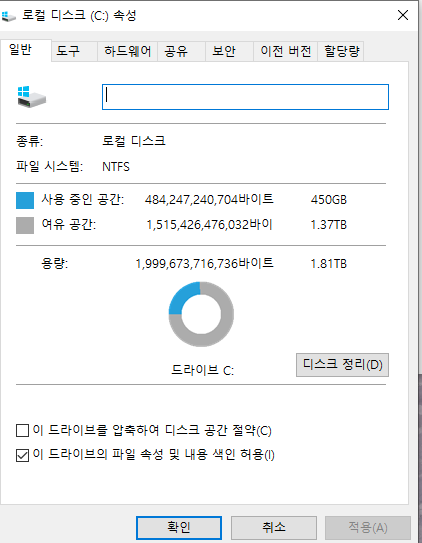Open the 할당량 tab
The height and width of the screenshot is (543, 422).
[x=341, y=52]
